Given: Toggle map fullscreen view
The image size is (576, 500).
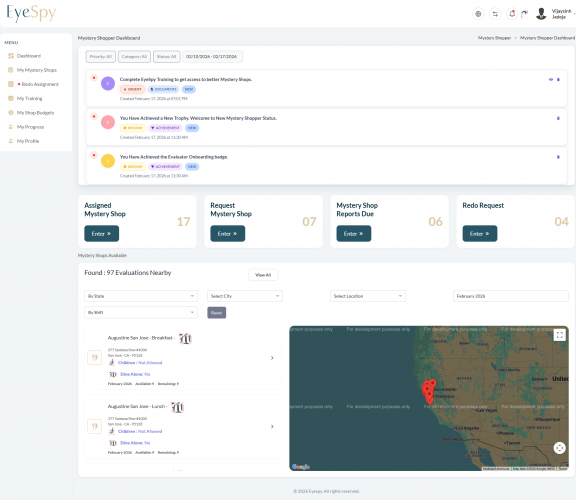Looking at the screenshot, I should [x=559, y=335].
